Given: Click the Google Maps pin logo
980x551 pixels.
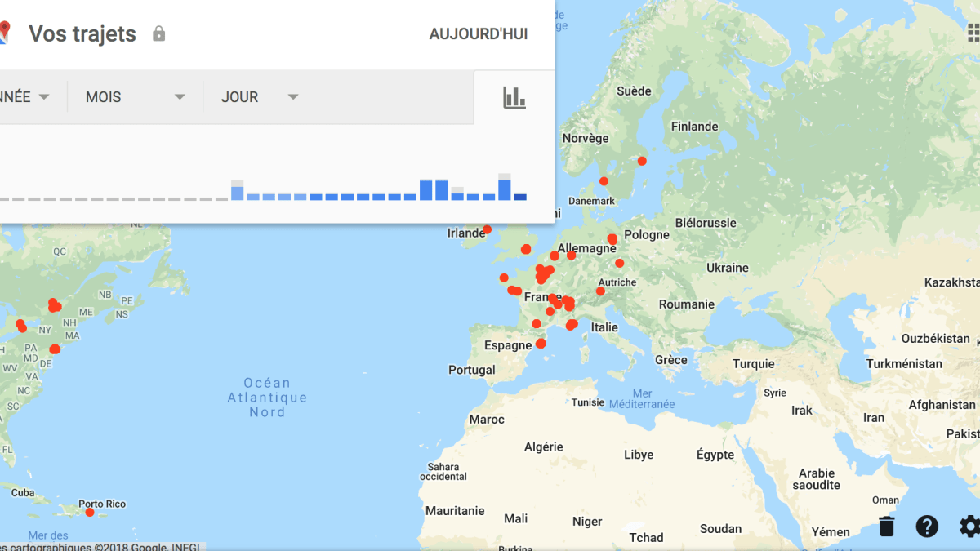Looking at the screenshot, I should point(4,33).
